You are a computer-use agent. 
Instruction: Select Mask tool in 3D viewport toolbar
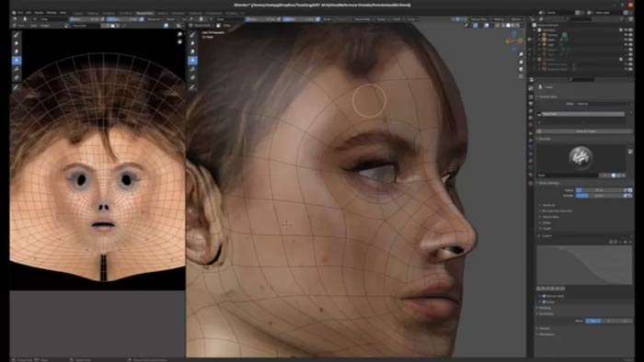tap(192, 77)
